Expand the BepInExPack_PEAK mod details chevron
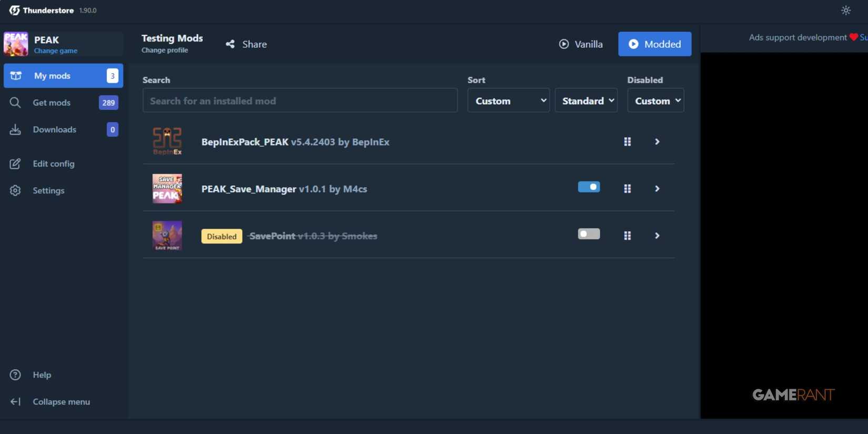 click(x=657, y=142)
